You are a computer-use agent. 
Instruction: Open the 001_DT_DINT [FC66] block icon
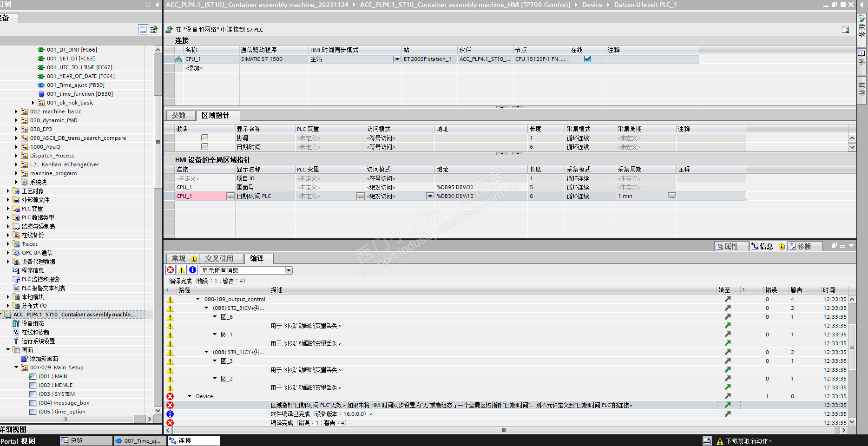(x=41, y=50)
